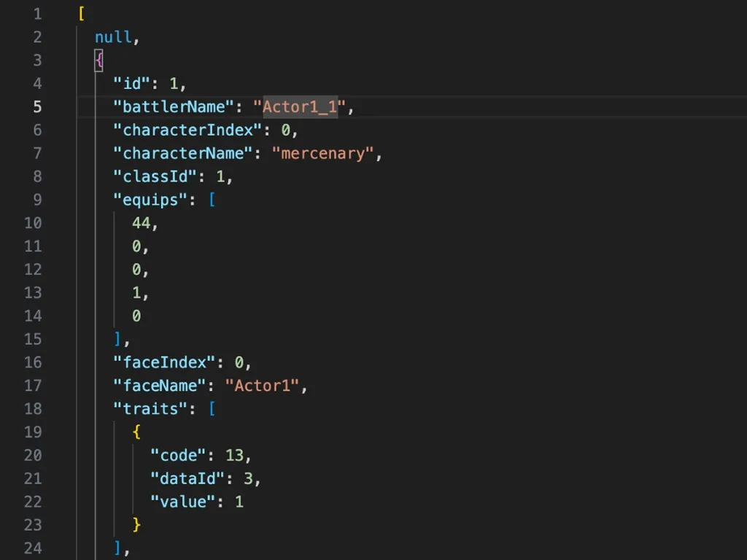Click the opening bracket after "traits"
This screenshot has height=560, width=747.
click(x=212, y=408)
